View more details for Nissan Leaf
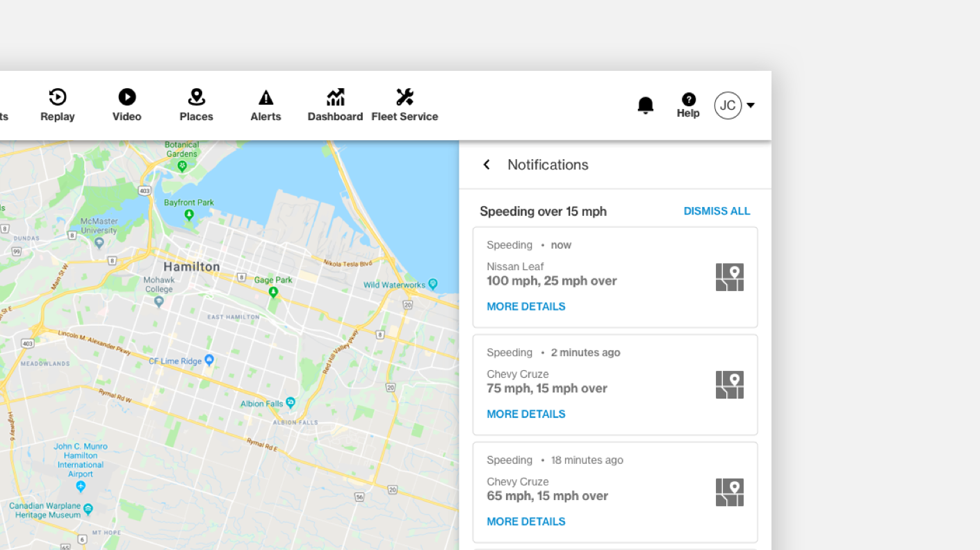The width and height of the screenshot is (980, 550). (526, 306)
